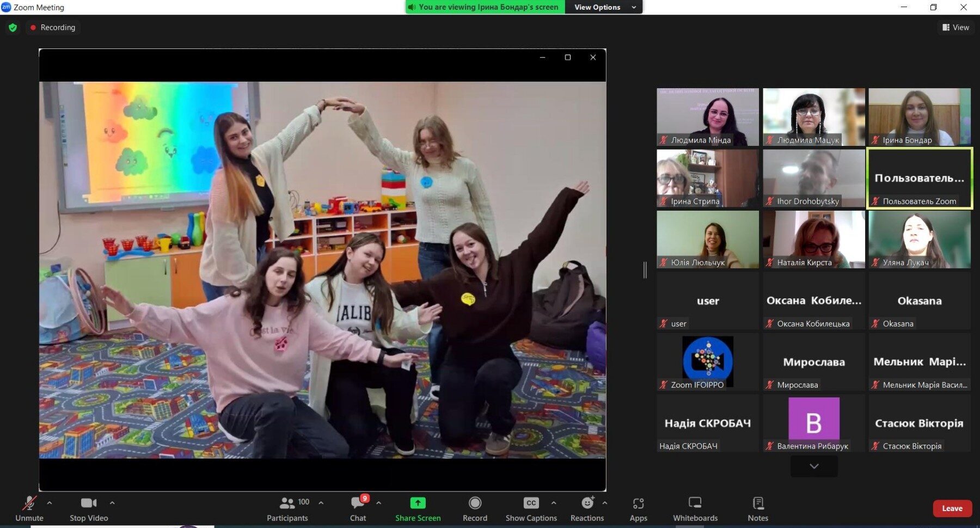Stop Video camera toggle

coord(89,508)
